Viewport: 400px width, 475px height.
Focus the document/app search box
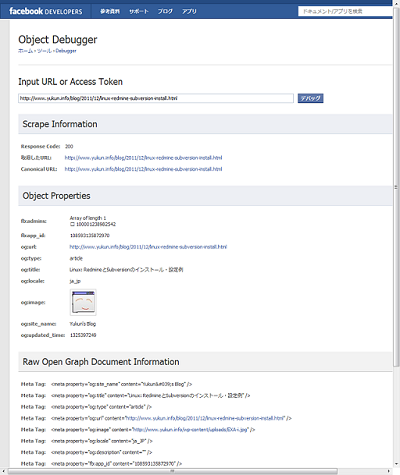click(345, 11)
